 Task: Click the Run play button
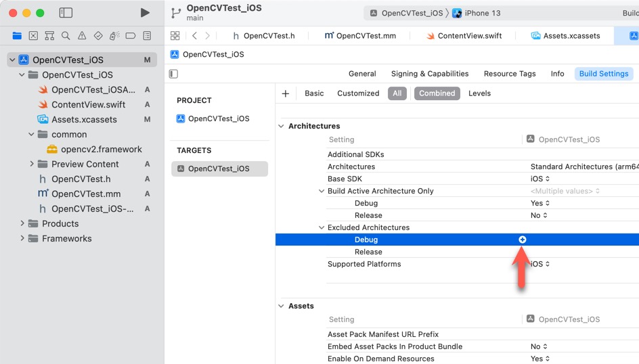coord(145,13)
